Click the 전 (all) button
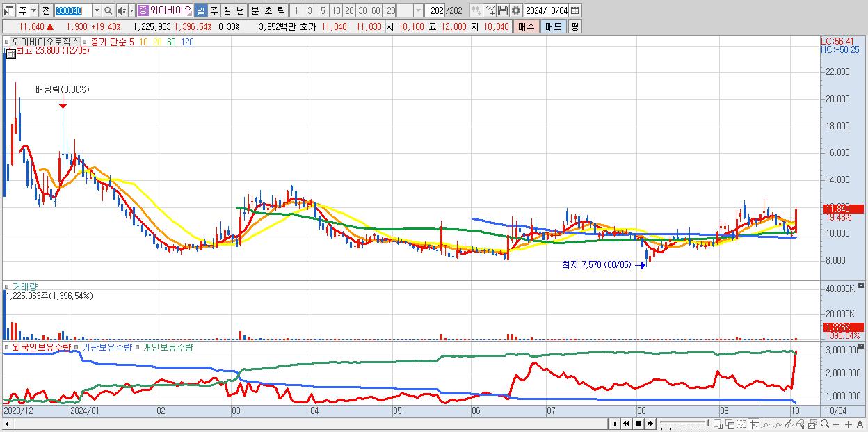Screen dimensions: 868x432 pyautogui.click(x=46, y=10)
